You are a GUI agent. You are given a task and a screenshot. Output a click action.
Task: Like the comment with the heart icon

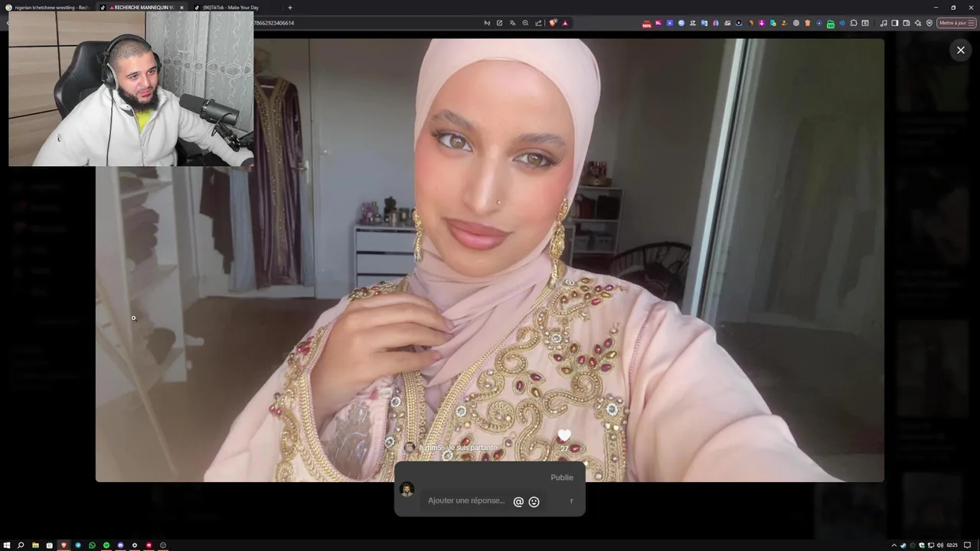[564, 435]
